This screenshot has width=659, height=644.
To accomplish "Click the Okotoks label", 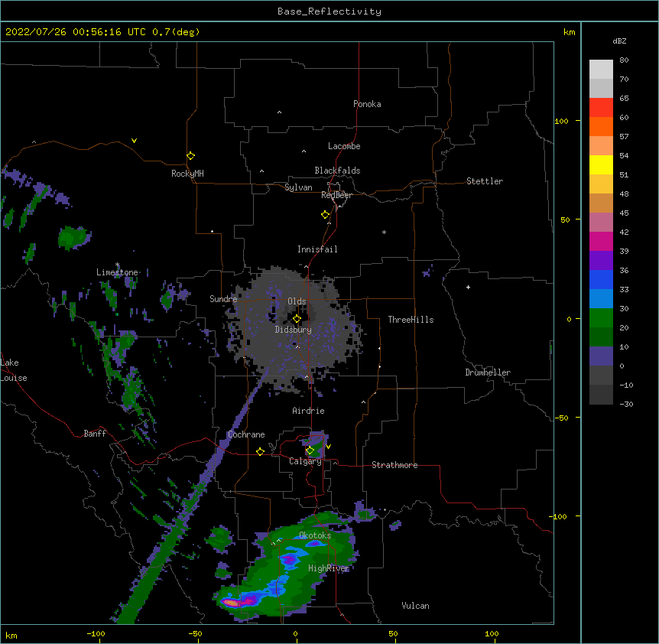I will (x=315, y=535).
